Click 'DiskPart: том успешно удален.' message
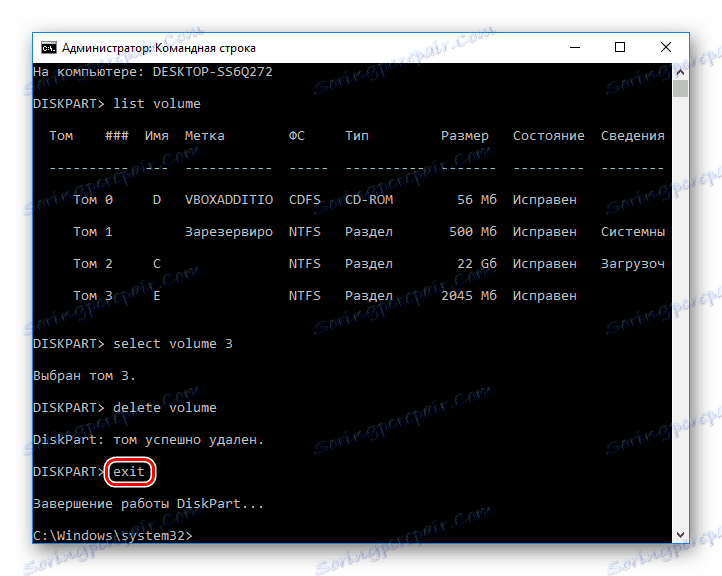This screenshot has height=576, width=722. tap(148, 440)
